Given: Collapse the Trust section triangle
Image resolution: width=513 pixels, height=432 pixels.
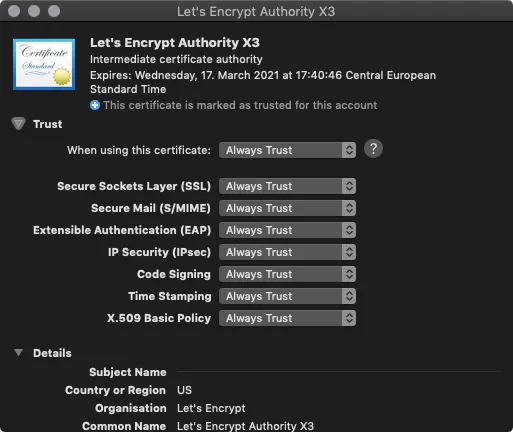Looking at the screenshot, I should [18, 124].
